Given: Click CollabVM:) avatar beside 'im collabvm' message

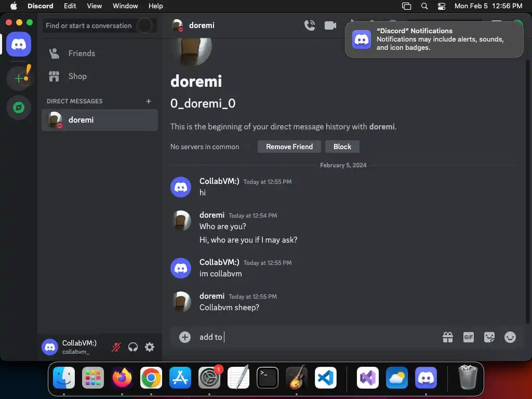Looking at the screenshot, I should pos(181,268).
